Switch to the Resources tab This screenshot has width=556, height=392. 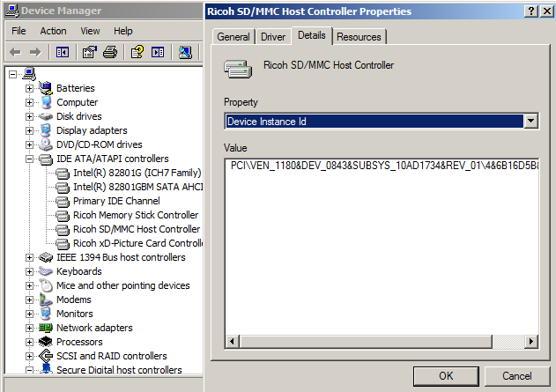pyautogui.click(x=359, y=37)
